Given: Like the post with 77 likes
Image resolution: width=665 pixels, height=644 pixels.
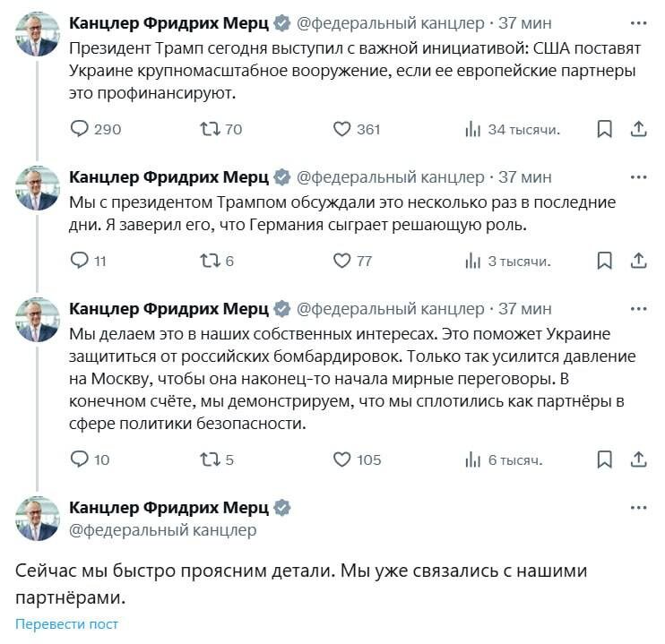Looking at the screenshot, I should [341, 262].
